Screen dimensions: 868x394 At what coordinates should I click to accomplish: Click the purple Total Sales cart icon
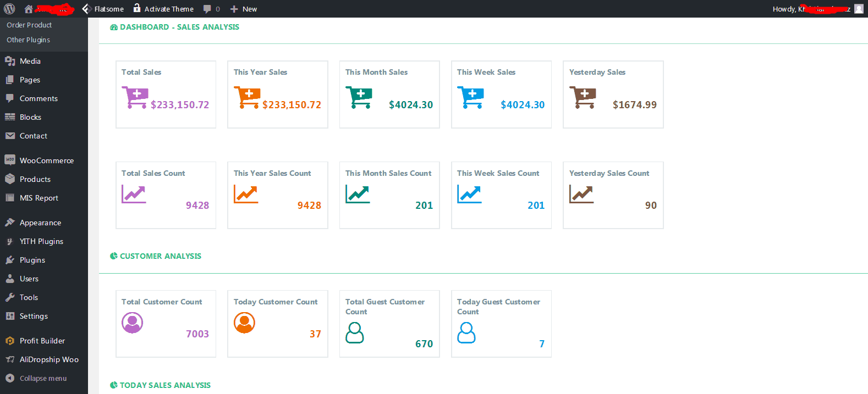(x=134, y=97)
